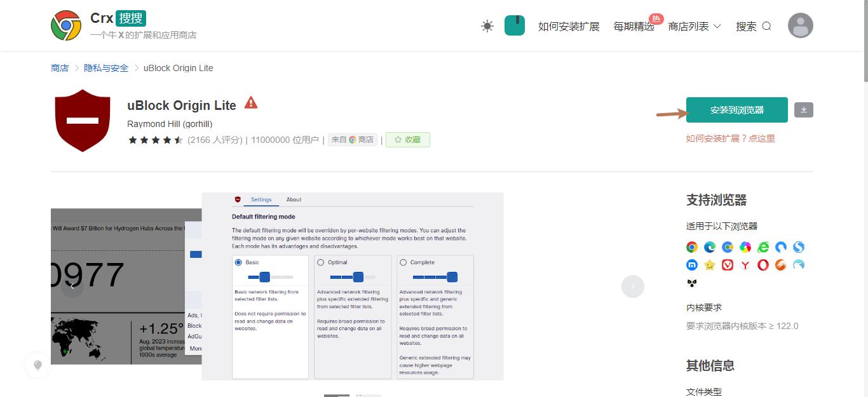Open 每期精选 in the top navigation

[634, 26]
